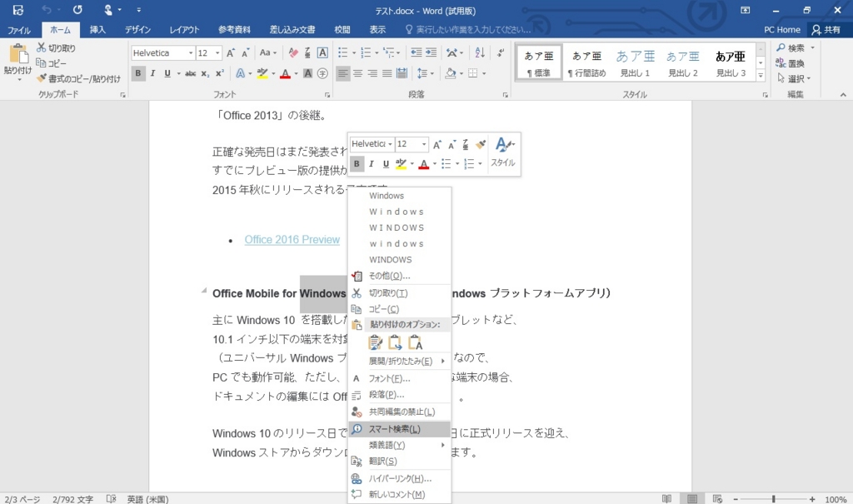Image resolution: width=853 pixels, height=504 pixels.
Task: Click the Office 2016 Preview hyperlink
Action: [x=292, y=239]
